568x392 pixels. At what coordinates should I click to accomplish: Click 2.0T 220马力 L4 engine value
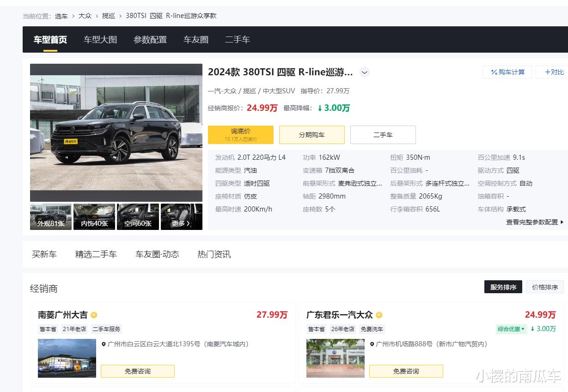tap(262, 157)
